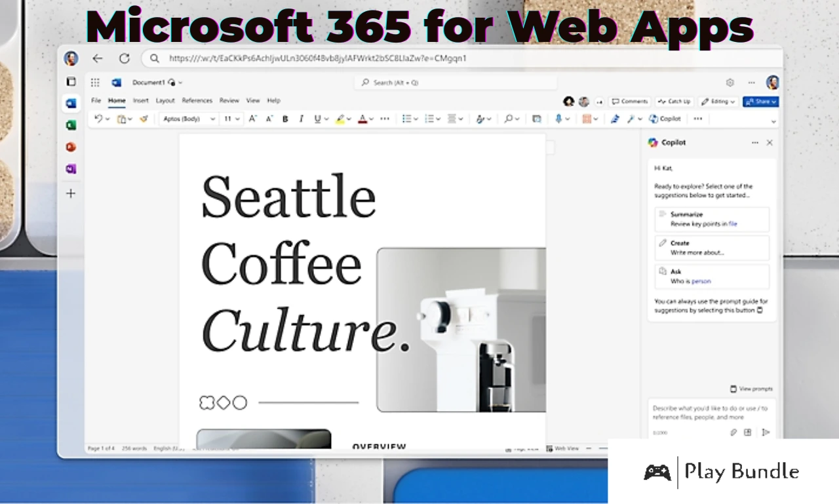Open the References tab

[197, 101]
